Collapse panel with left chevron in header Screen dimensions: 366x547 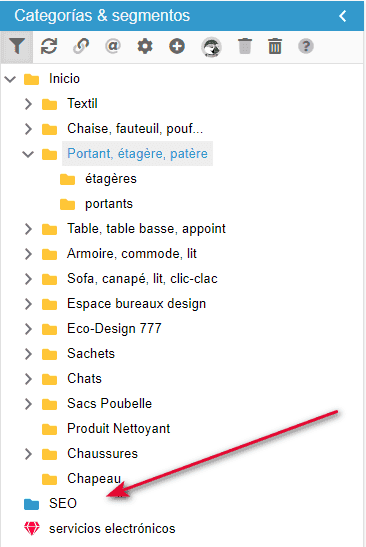(343, 16)
